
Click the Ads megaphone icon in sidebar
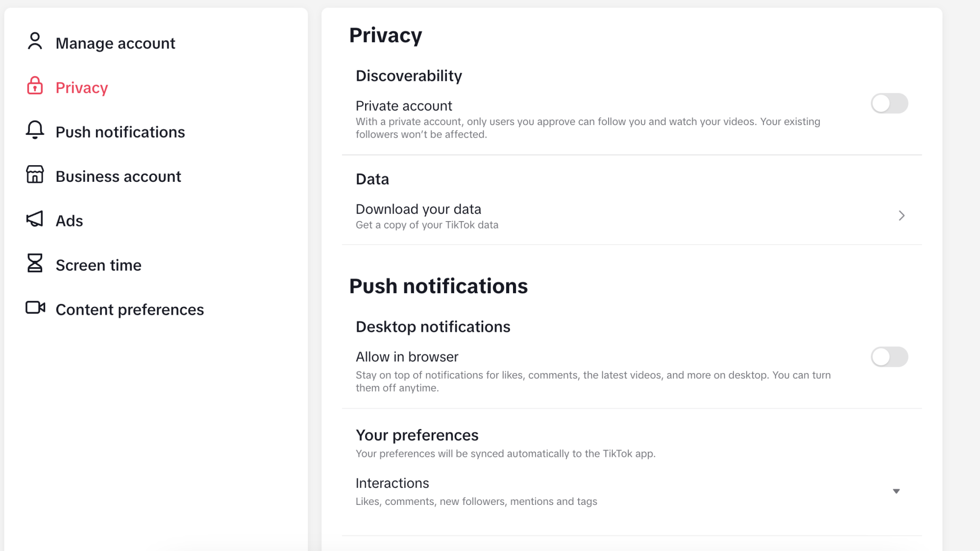[34, 220]
